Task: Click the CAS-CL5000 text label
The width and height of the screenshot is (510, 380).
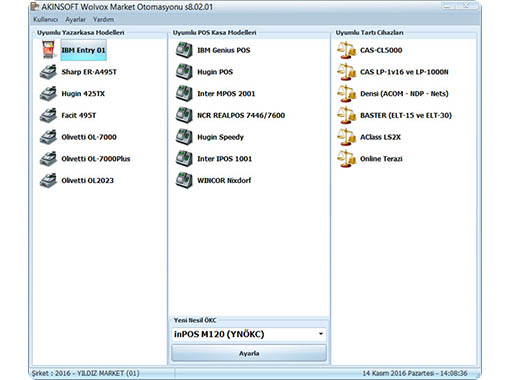Action: [381, 50]
